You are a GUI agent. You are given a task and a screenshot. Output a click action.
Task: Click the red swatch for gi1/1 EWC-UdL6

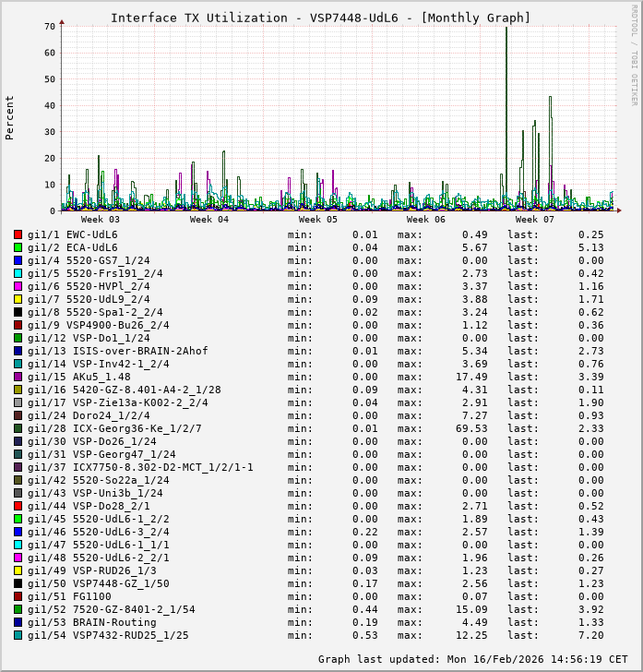(x=18, y=234)
